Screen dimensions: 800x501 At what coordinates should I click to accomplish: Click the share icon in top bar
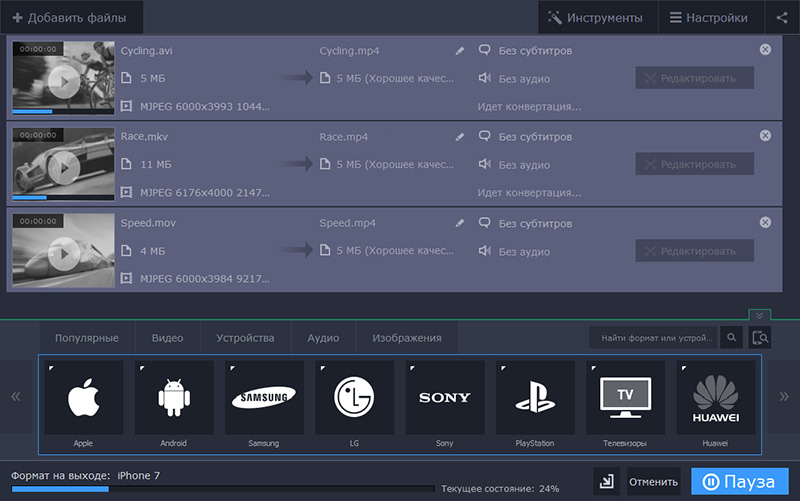click(782, 18)
